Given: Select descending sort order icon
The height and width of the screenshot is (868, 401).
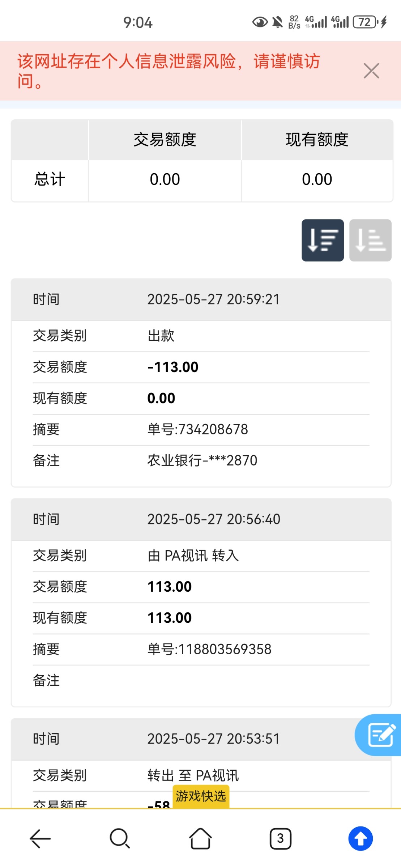Looking at the screenshot, I should coord(323,240).
